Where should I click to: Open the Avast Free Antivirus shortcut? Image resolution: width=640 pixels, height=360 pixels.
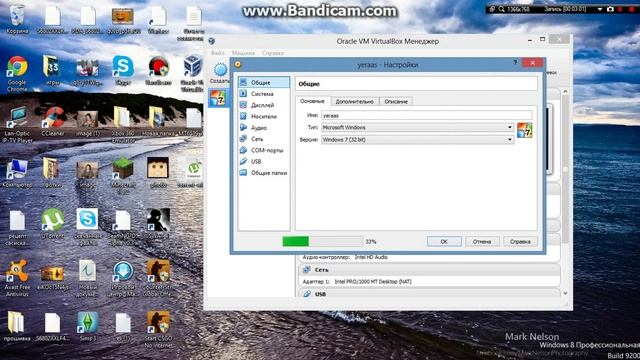17,278
